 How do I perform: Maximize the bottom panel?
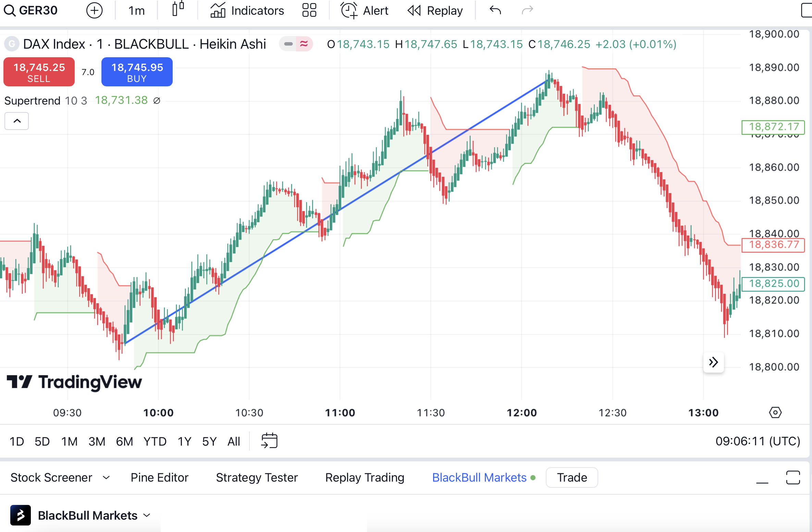[793, 477]
